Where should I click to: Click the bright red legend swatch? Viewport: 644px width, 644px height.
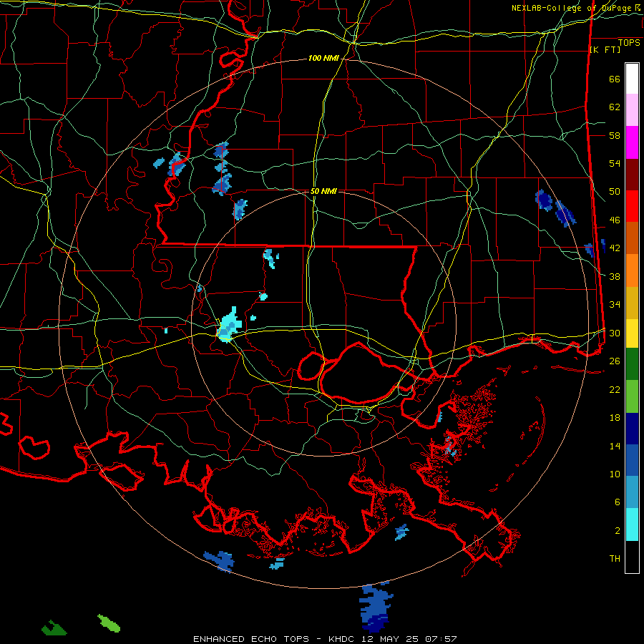632,207
